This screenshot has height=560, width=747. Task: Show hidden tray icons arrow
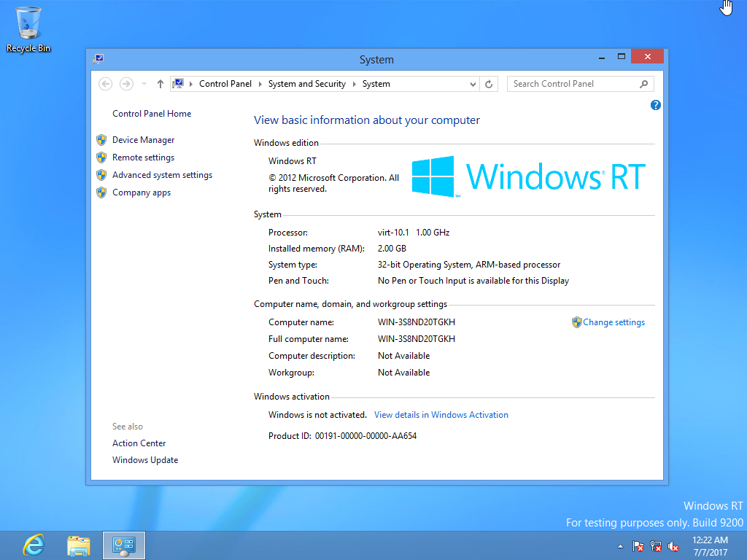[620, 546]
